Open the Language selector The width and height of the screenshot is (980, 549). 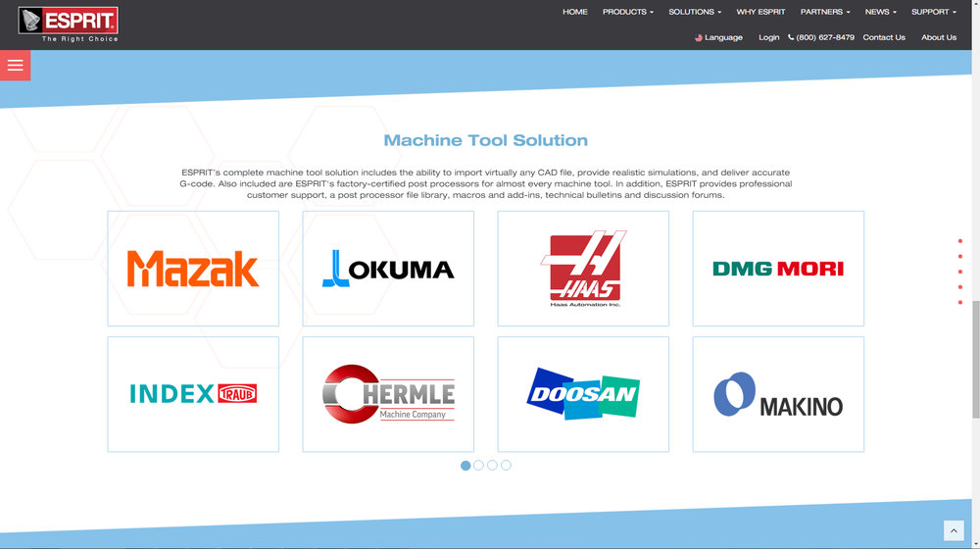click(x=718, y=37)
